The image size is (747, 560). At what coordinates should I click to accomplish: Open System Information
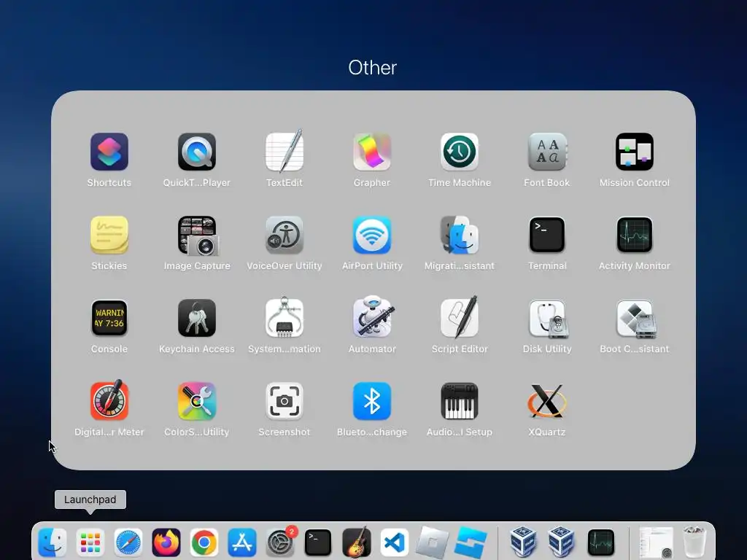click(285, 318)
